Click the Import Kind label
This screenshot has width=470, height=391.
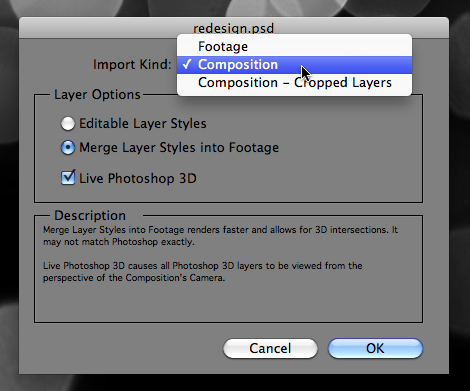(x=132, y=65)
